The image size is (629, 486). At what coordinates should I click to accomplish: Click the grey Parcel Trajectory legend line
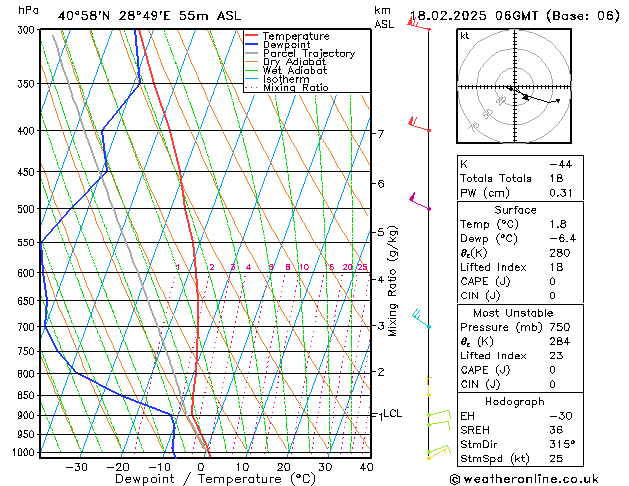251,53
